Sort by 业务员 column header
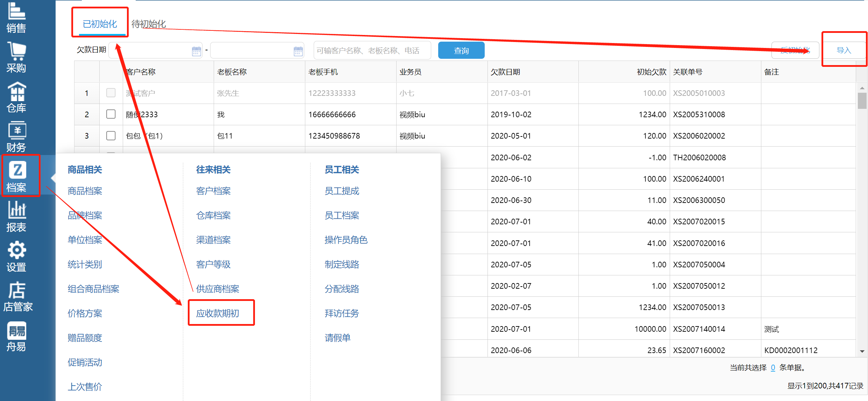 coord(442,72)
